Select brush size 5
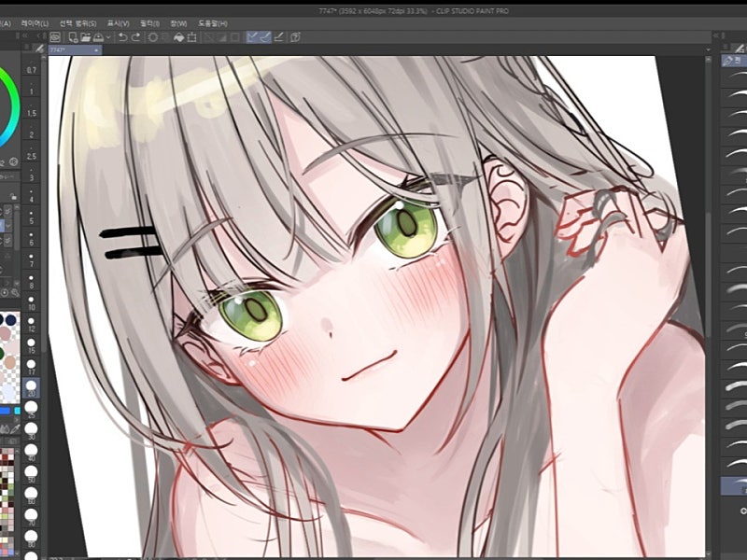The image size is (747, 560). coord(31,217)
